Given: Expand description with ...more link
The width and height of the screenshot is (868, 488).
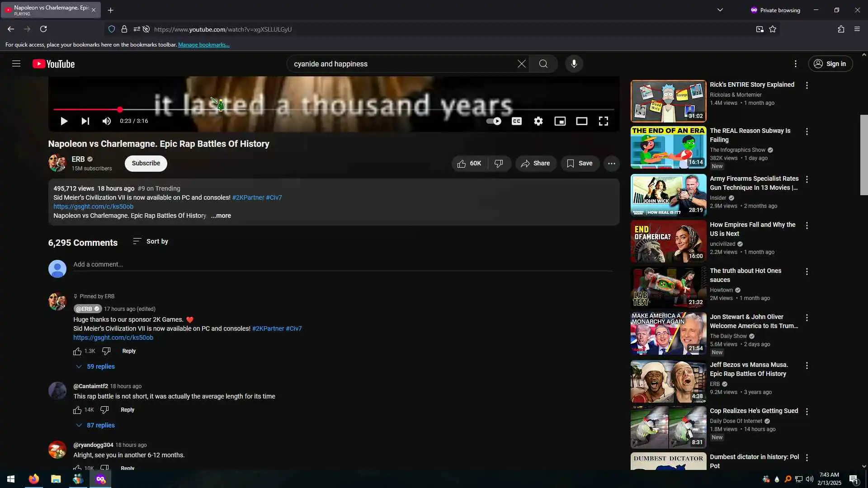Looking at the screenshot, I should coord(221,216).
